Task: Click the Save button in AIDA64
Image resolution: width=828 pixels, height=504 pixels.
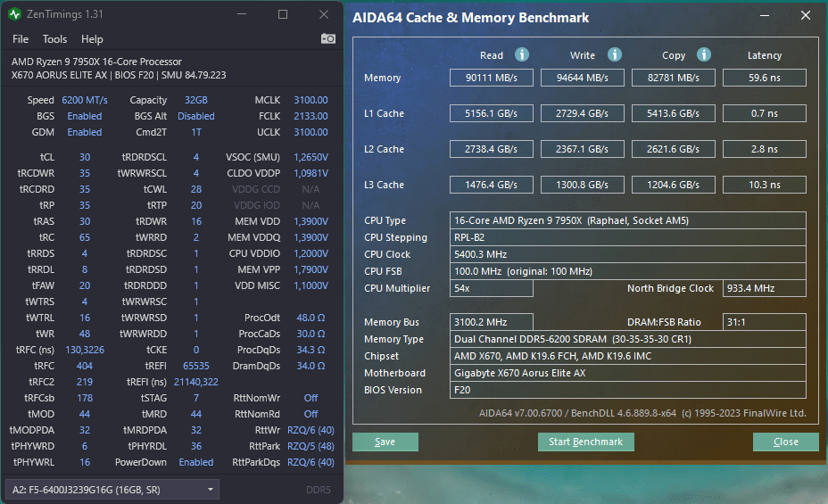Action: point(385,442)
